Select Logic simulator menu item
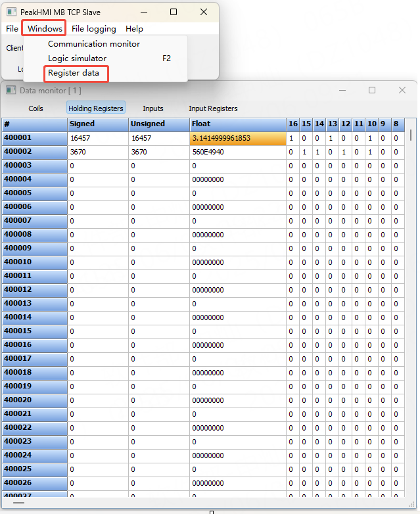 [x=77, y=58]
